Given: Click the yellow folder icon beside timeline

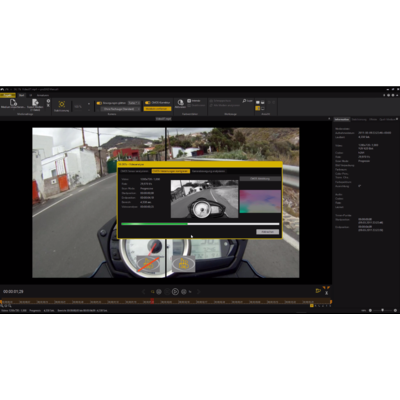Looking at the screenshot, I should (318, 291).
